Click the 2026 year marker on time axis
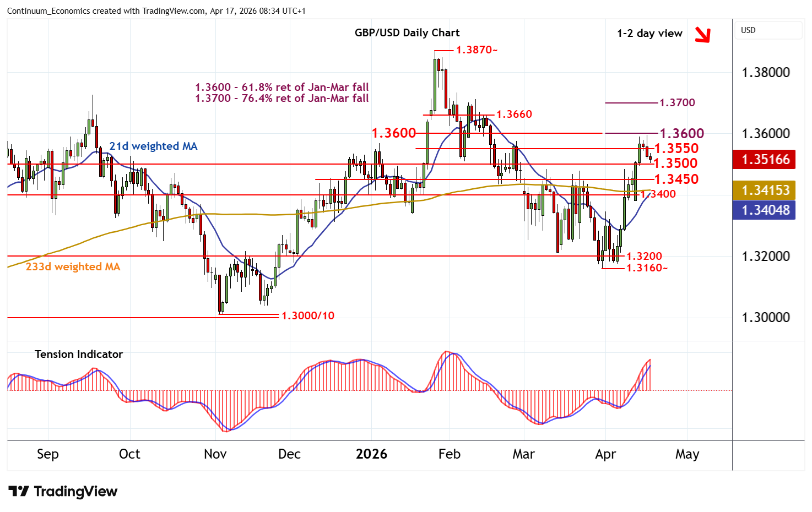 (371, 454)
